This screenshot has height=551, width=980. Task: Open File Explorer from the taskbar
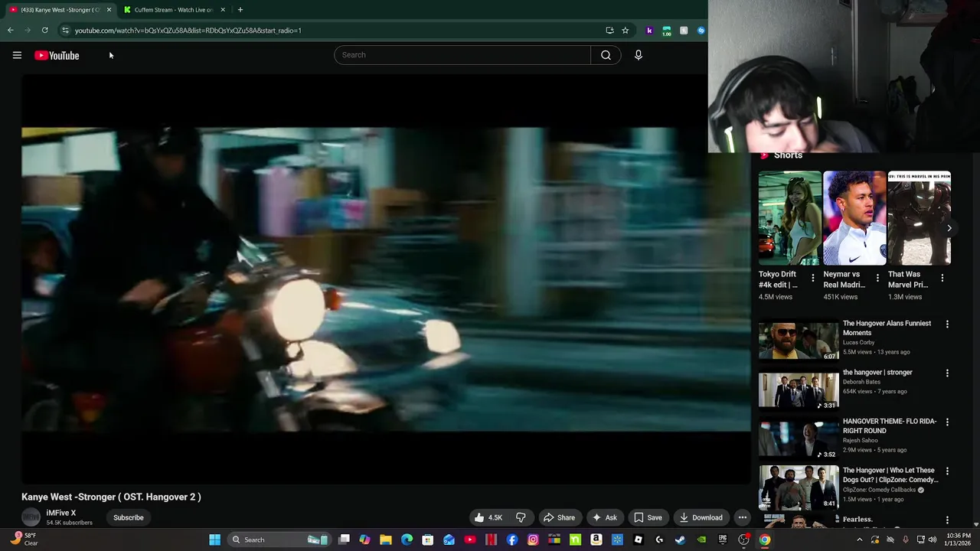pos(386,540)
